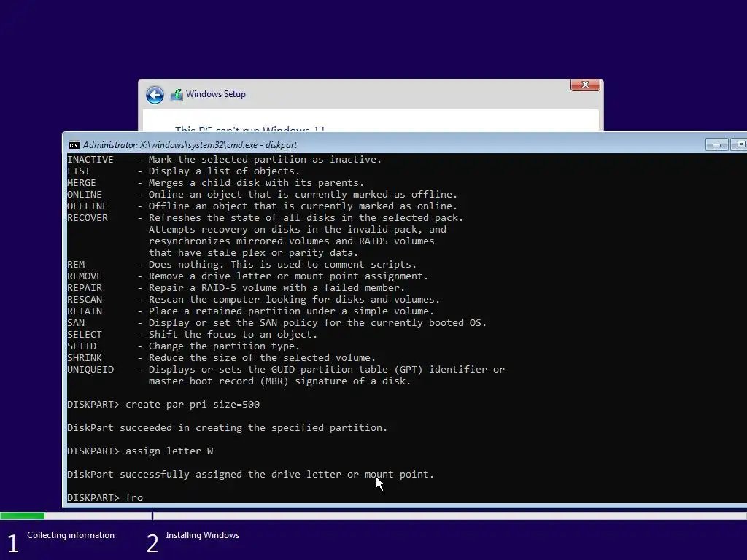Click the Windows Setup installer icon
The height and width of the screenshot is (560, 747).
177,95
